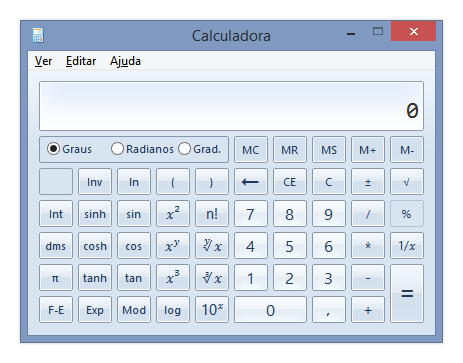Click the pi constant key

click(x=56, y=278)
